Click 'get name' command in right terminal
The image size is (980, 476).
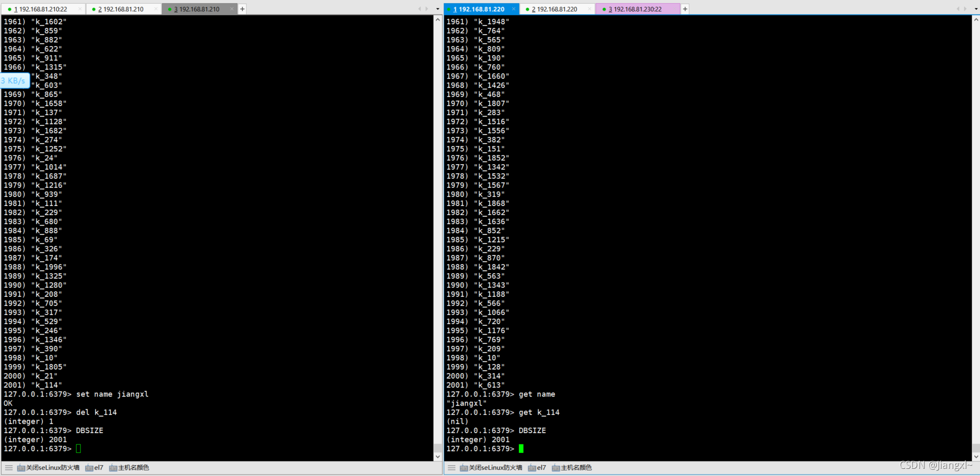[x=537, y=394]
